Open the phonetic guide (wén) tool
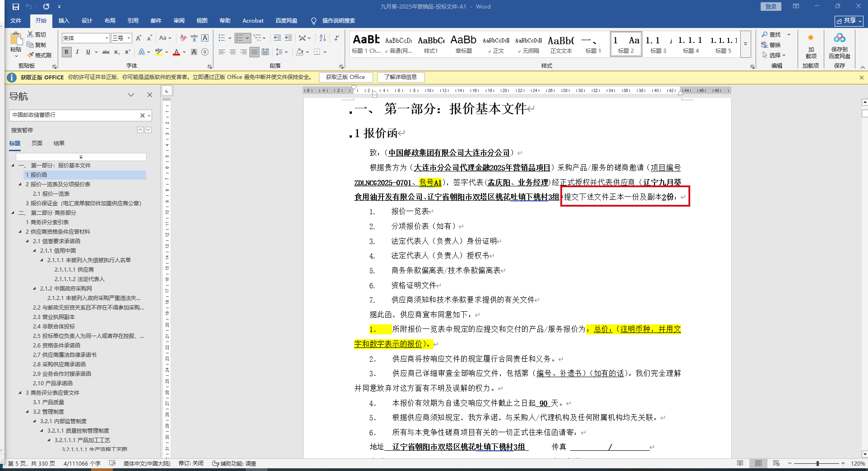This screenshot has width=868, height=471. 194,38
